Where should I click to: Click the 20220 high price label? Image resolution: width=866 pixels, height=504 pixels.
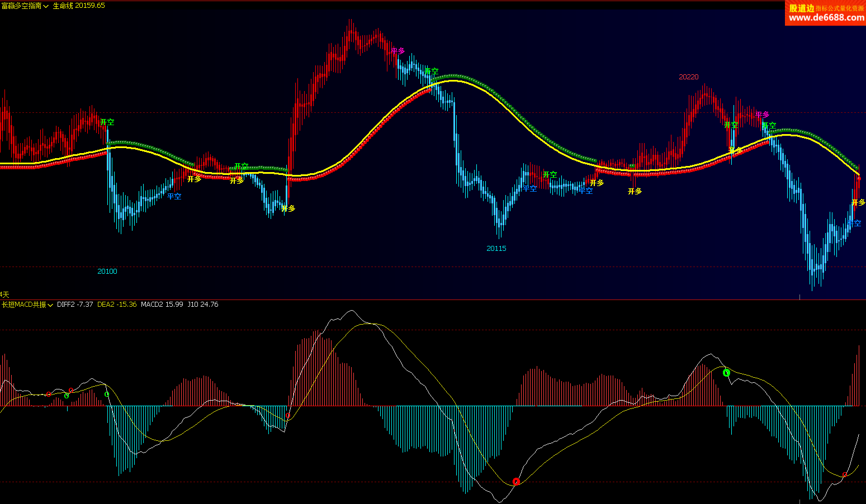[688, 77]
